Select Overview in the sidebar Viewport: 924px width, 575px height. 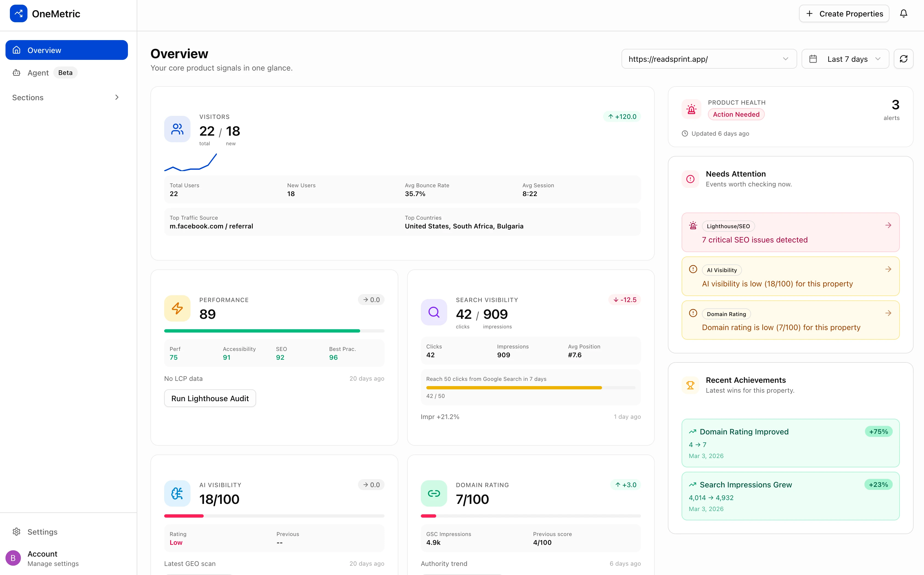[66, 50]
